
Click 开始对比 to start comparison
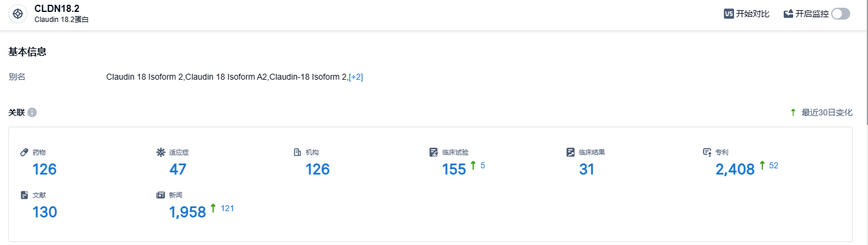[x=753, y=14]
